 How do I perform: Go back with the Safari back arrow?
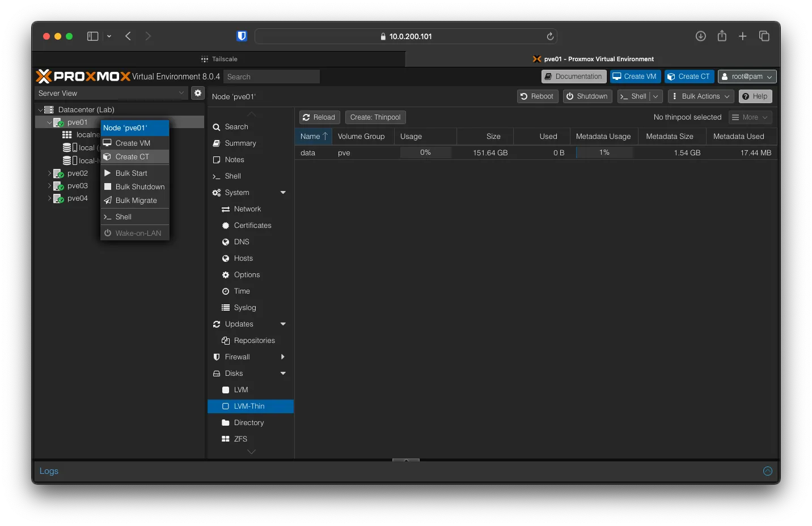[128, 36]
